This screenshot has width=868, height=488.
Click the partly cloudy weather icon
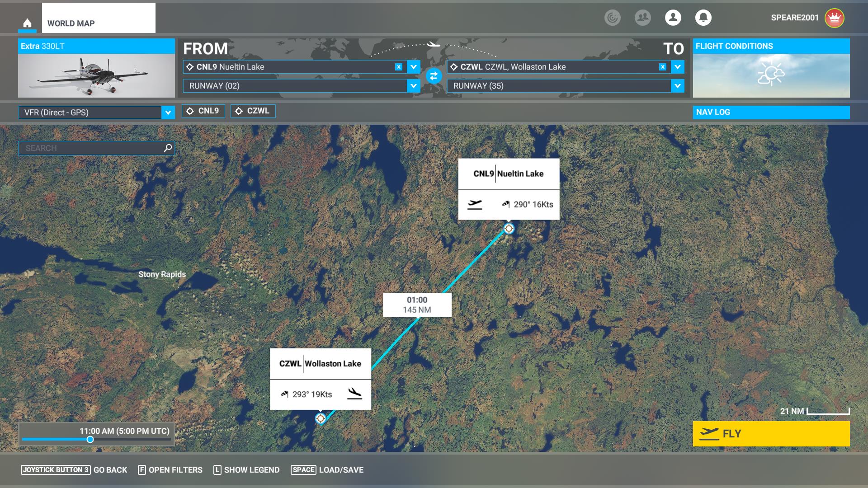tap(771, 74)
